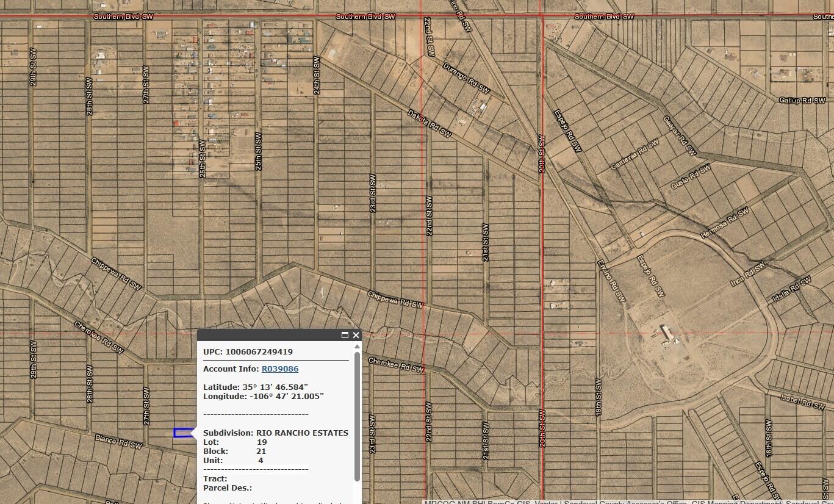Click the Block 21 row

(x=235, y=451)
